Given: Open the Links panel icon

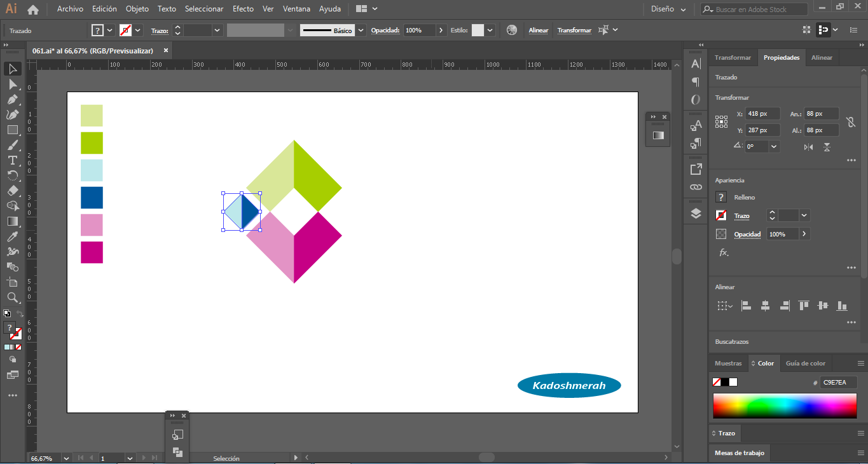Looking at the screenshot, I should [x=696, y=188].
